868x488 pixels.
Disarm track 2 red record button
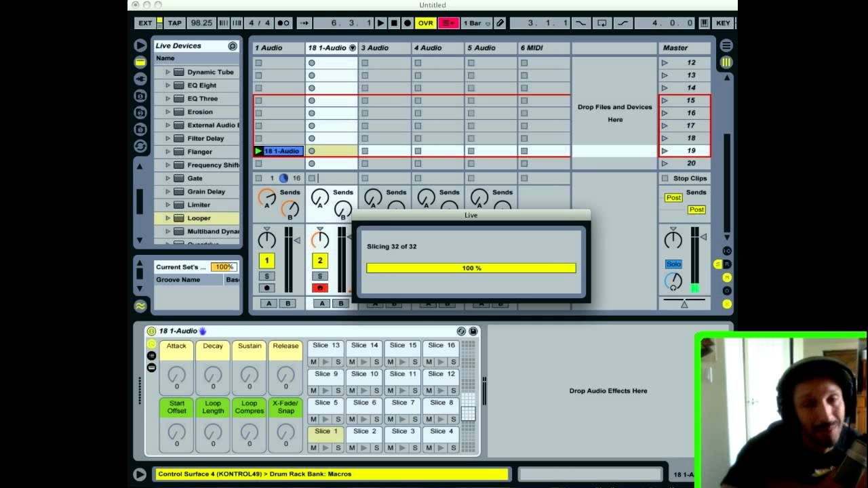point(320,288)
